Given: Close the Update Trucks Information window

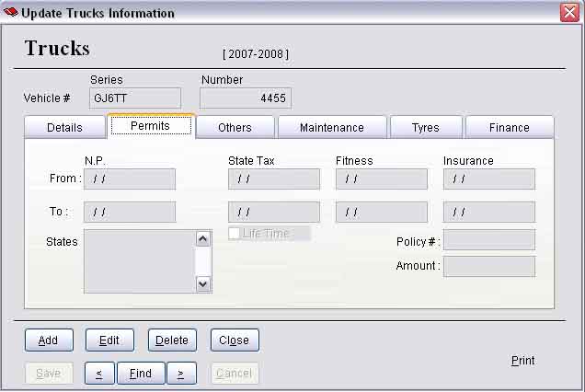Looking at the screenshot, I should point(569,13).
